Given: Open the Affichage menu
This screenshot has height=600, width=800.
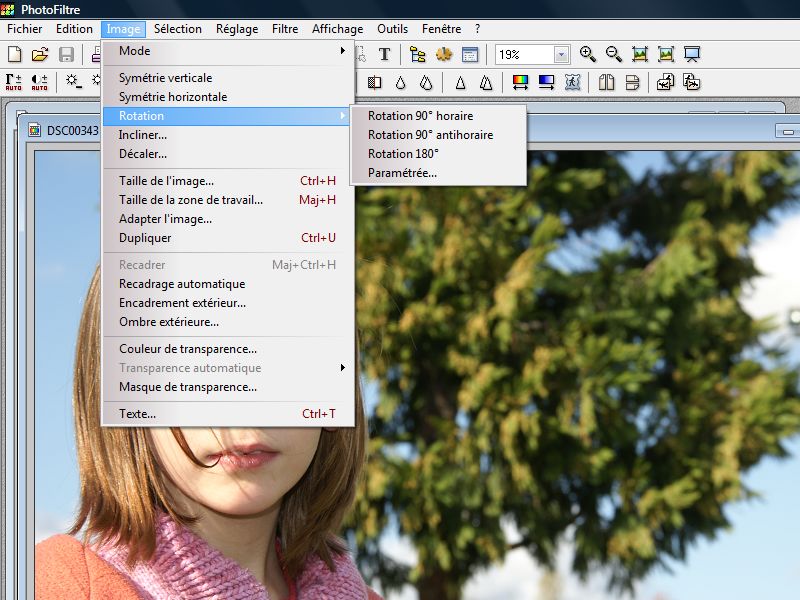Looking at the screenshot, I should pyautogui.click(x=337, y=29).
